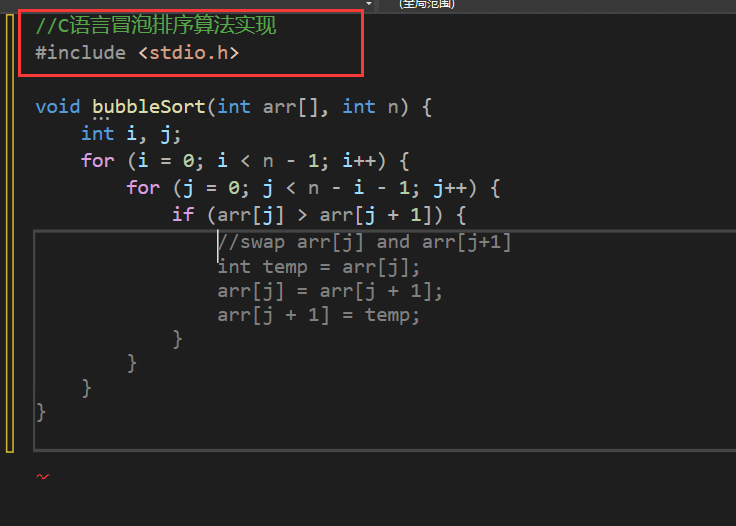Click the <stdio.h> header name
The image size is (736, 526).
click(188, 53)
